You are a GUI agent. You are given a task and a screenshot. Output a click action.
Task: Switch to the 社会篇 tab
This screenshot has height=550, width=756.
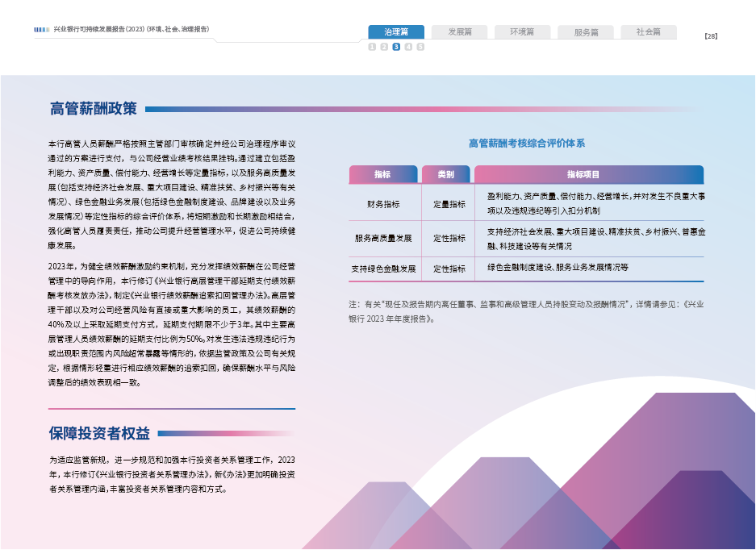(x=648, y=32)
